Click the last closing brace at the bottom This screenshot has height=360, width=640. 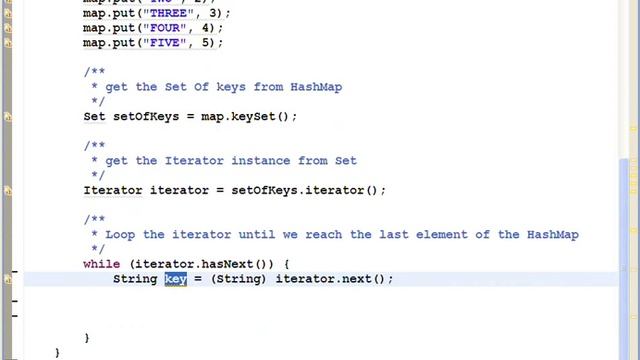(57, 352)
